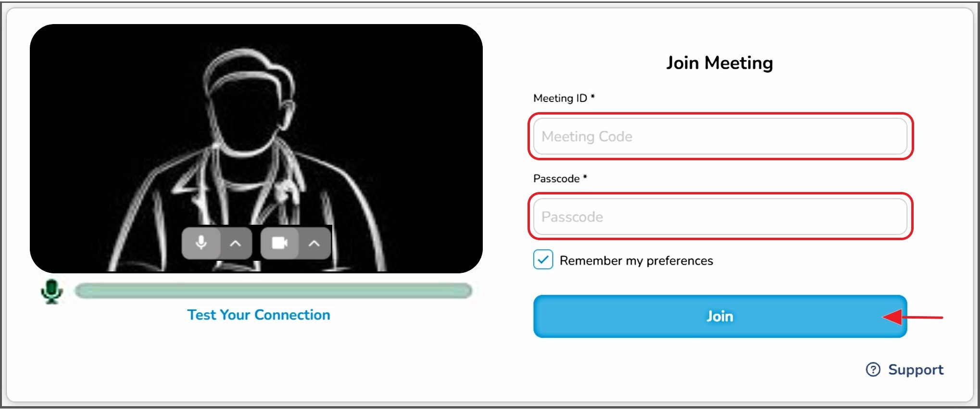
Task: Focus the Meeting Code input field
Action: pyautogui.click(x=720, y=137)
